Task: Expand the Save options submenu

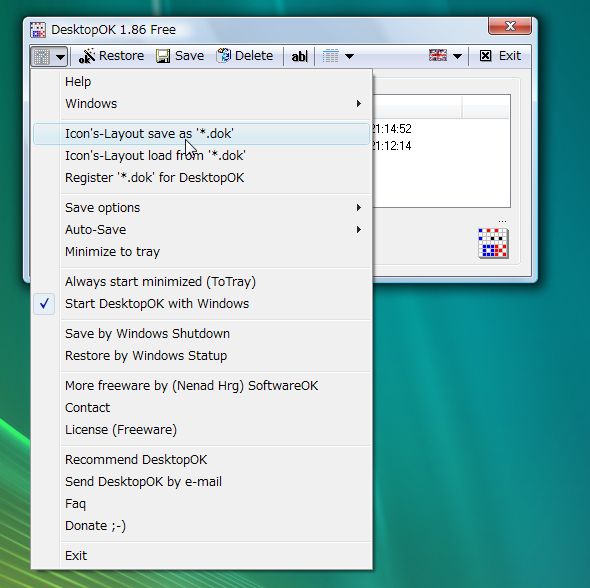Action: point(202,208)
